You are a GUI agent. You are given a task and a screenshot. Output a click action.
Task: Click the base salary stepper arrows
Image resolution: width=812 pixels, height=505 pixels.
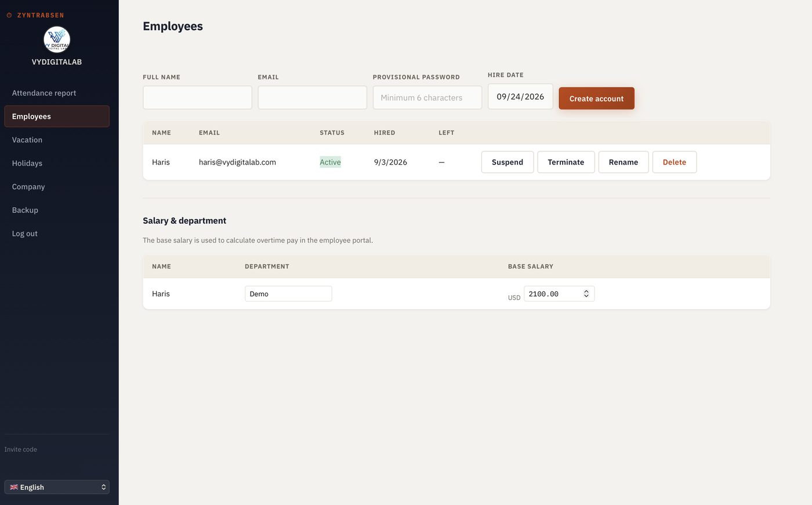pyautogui.click(x=586, y=294)
